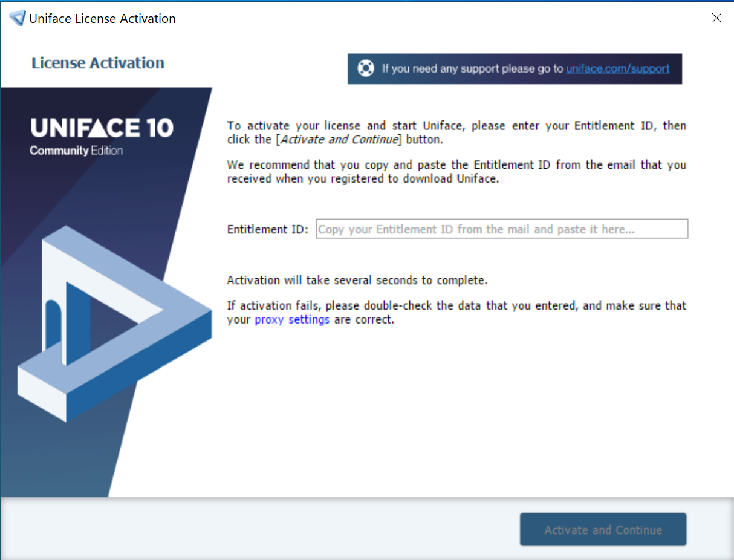The image size is (734, 560).
Task: Open the uniface.com/support link
Action: [x=618, y=68]
